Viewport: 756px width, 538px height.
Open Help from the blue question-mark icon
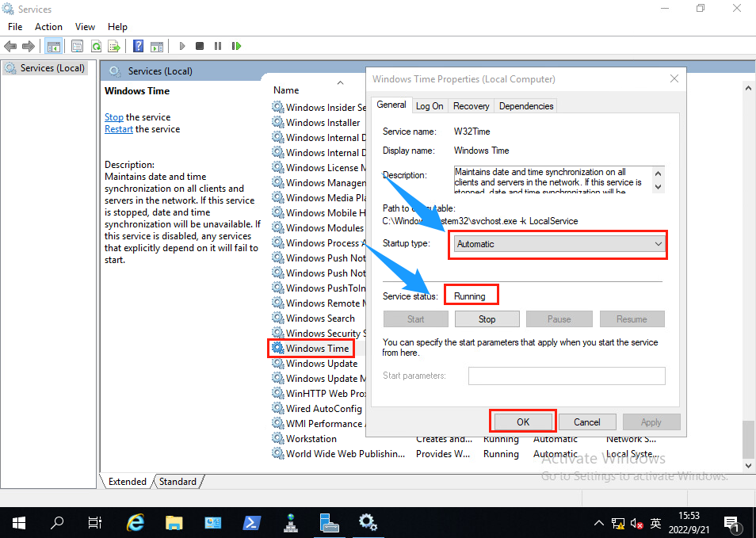pos(139,46)
